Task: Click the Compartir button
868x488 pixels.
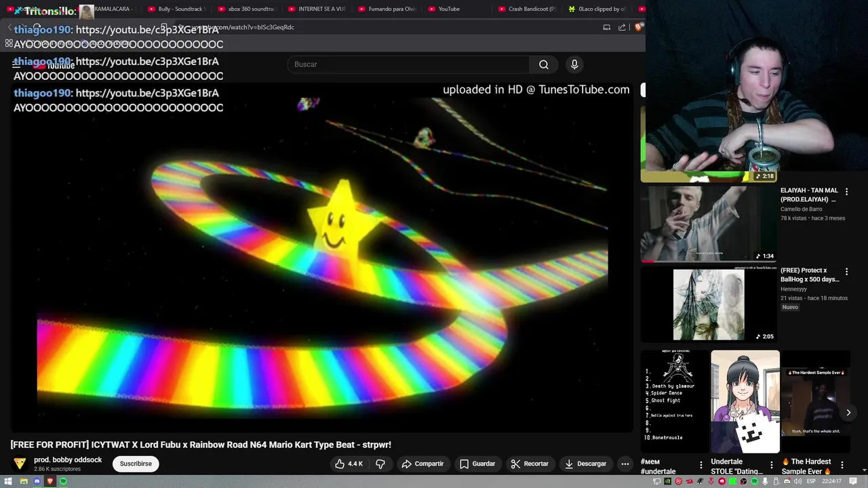Action: (422, 464)
